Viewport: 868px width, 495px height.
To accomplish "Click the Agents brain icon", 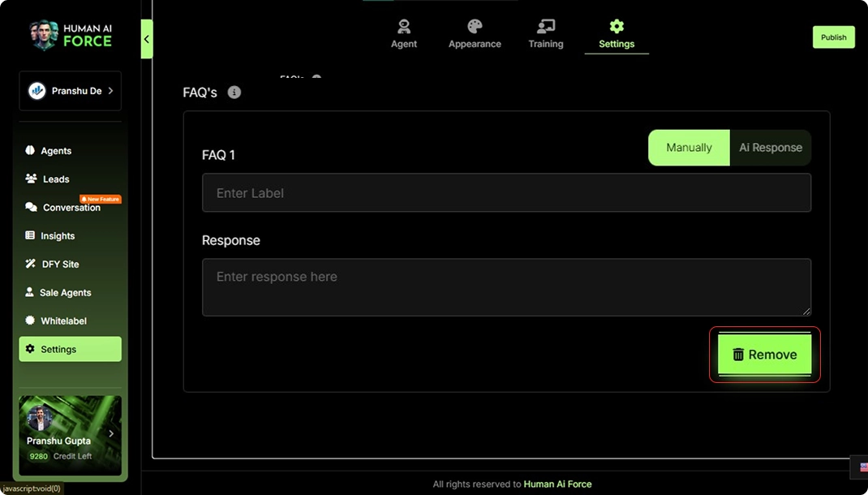I will (x=30, y=150).
